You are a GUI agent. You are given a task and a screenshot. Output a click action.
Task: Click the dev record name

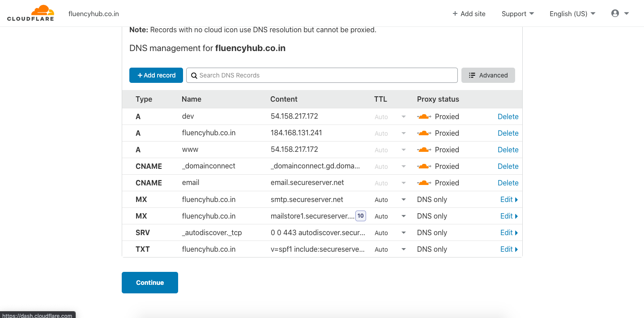pos(188,116)
